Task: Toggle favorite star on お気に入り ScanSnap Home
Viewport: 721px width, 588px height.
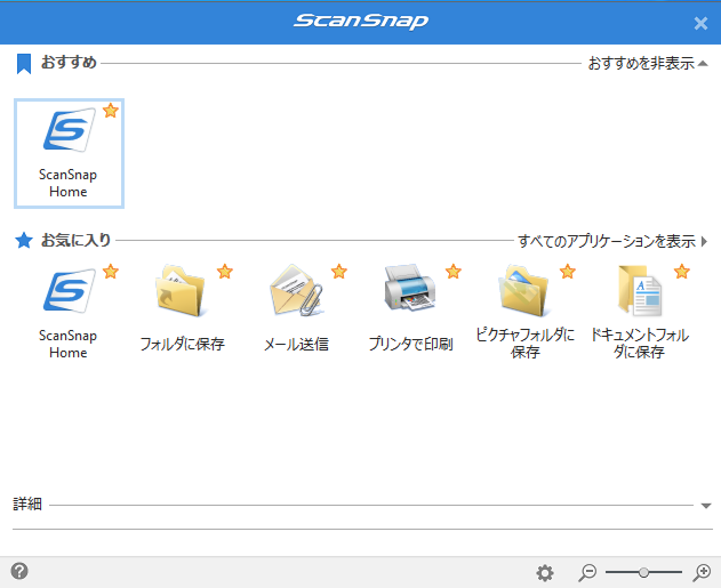Action: (x=111, y=271)
